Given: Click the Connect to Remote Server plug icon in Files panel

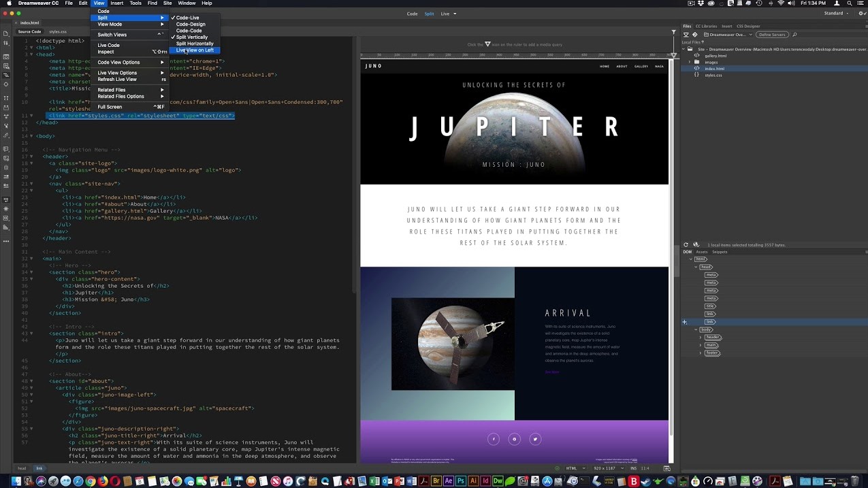Looking at the screenshot, I should 686,34.
